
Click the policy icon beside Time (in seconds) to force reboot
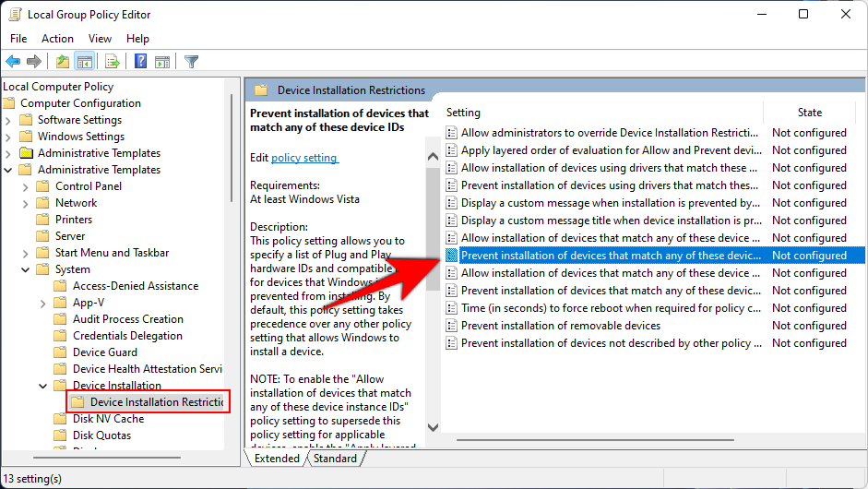pos(452,308)
